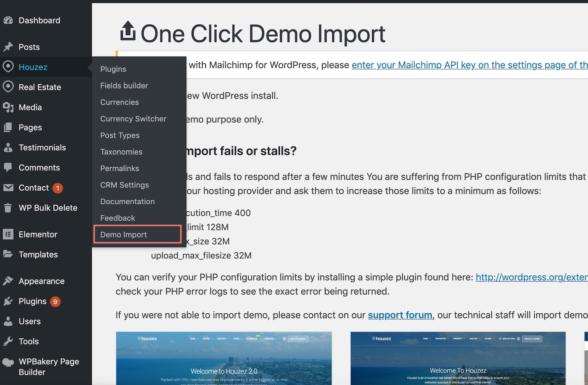Click the Tools wrench icon

point(8,341)
